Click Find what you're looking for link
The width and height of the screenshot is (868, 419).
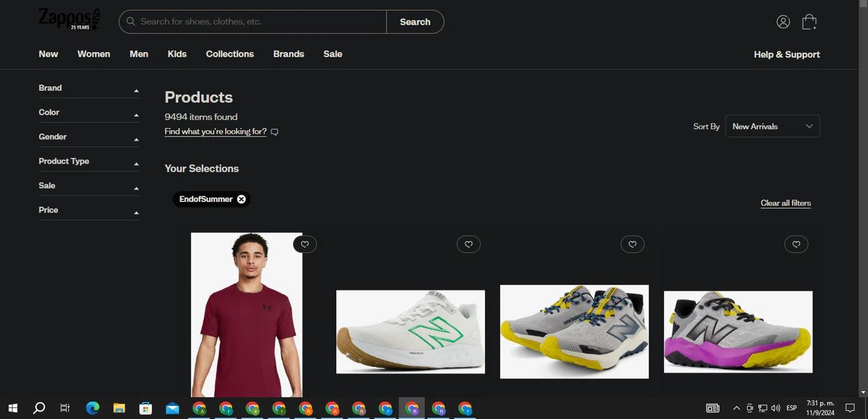tap(215, 131)
